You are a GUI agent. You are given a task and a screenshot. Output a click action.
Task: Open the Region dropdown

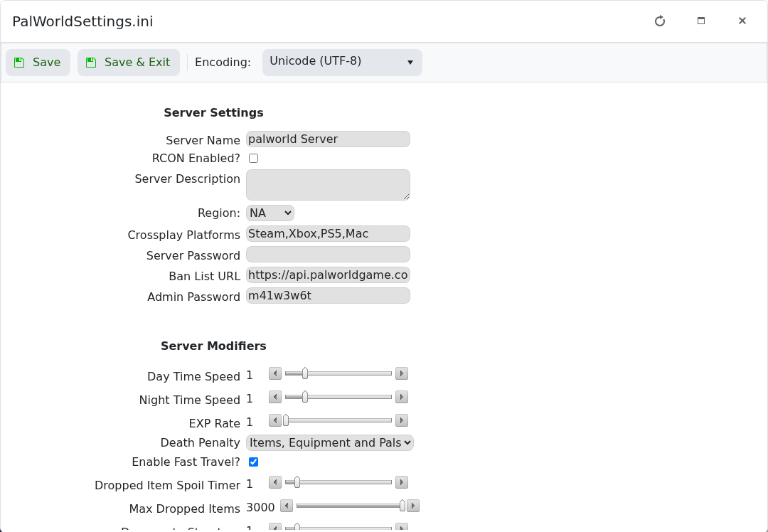tap(270, 213)
